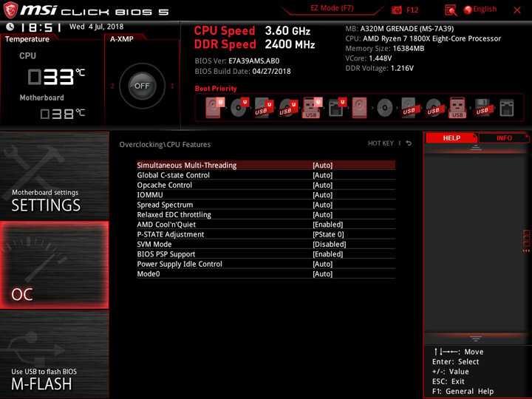Change AMD Cool'n'Quiet [Enabled] value
The width and height of the screenshot is (532, 399).
point(328,225)
